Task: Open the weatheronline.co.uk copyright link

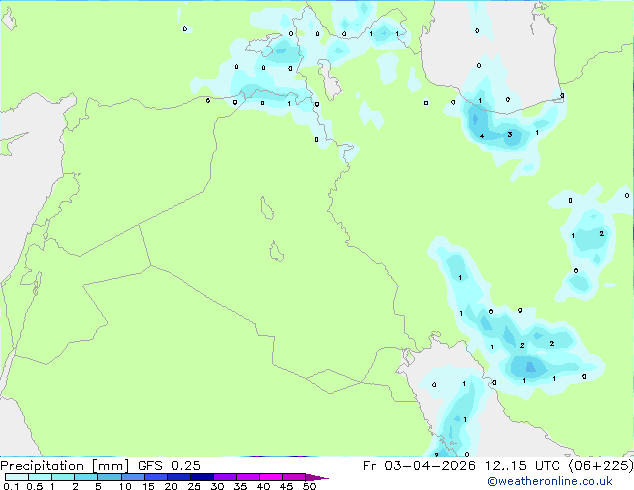Action: (550, 481)
